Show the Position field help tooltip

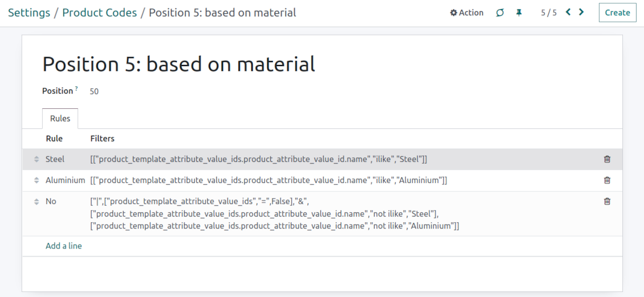(x=76, y=89)
